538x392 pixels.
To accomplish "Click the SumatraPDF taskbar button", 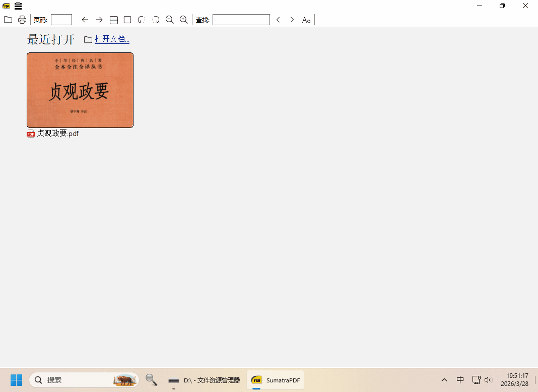I will (x=275, y=380).
